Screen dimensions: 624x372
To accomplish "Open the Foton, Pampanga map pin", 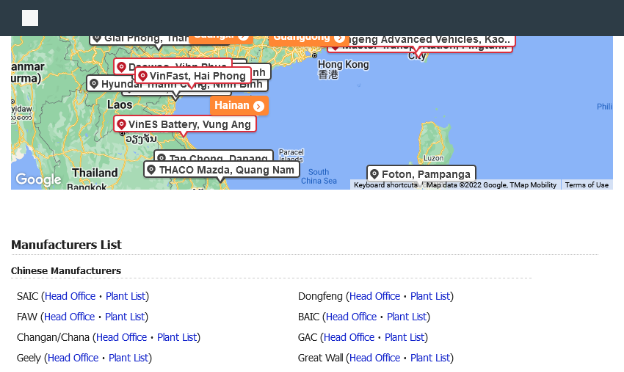I will [421, 174].
